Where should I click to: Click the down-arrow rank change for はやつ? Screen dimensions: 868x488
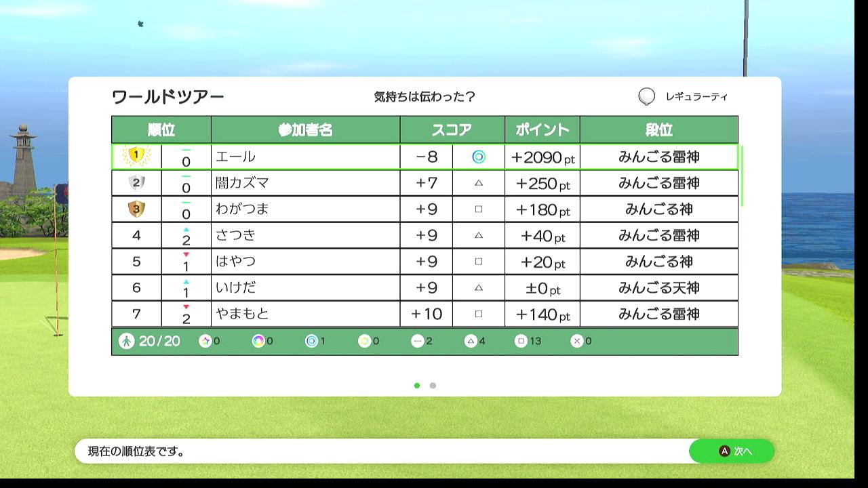point(186,256)
